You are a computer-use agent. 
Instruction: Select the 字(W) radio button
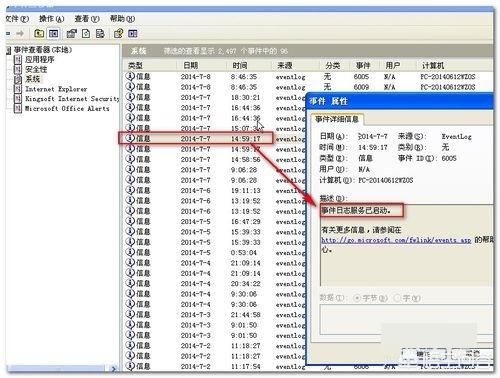(x=397, y=298)
